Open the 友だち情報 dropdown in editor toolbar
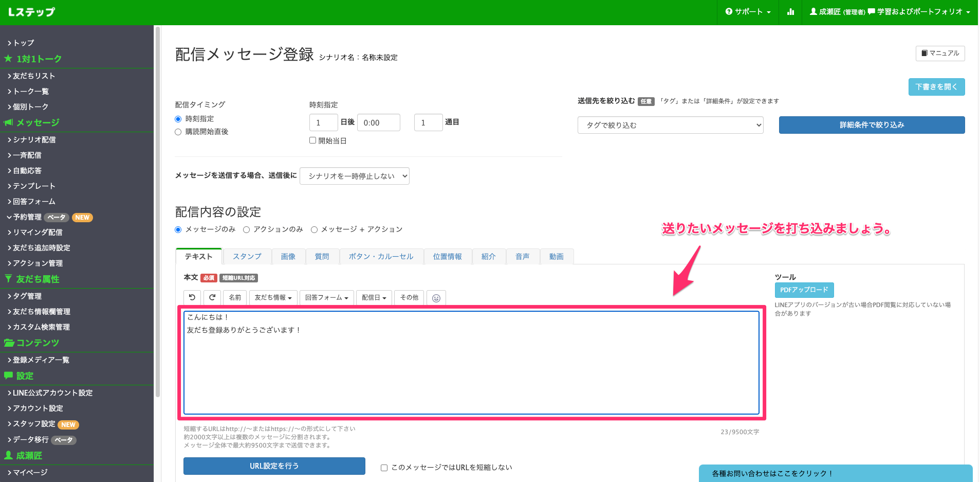This screenshot has width=980, height=482. (273, 297)
